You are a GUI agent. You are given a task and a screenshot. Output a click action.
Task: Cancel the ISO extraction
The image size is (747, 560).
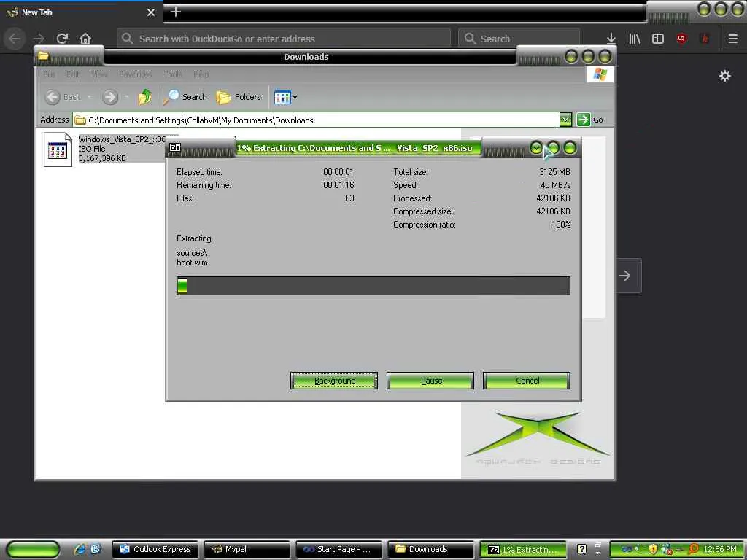pos(527,381)
